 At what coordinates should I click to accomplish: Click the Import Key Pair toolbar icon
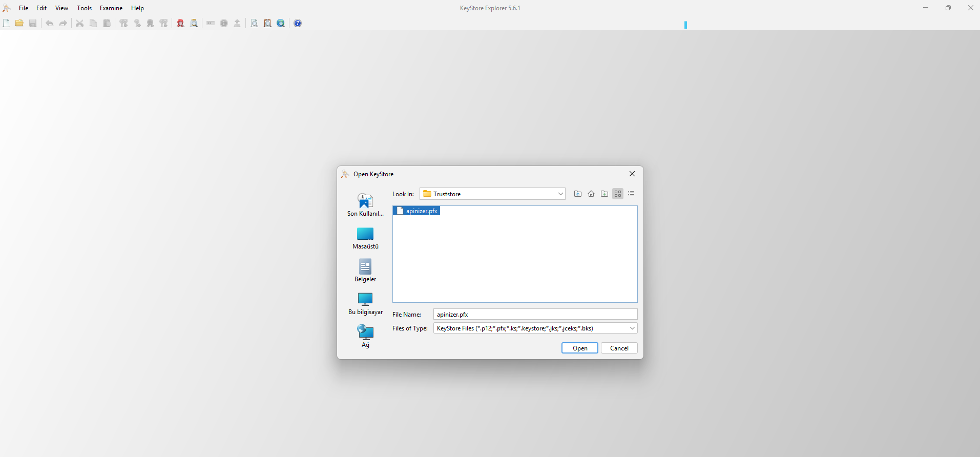164,23
